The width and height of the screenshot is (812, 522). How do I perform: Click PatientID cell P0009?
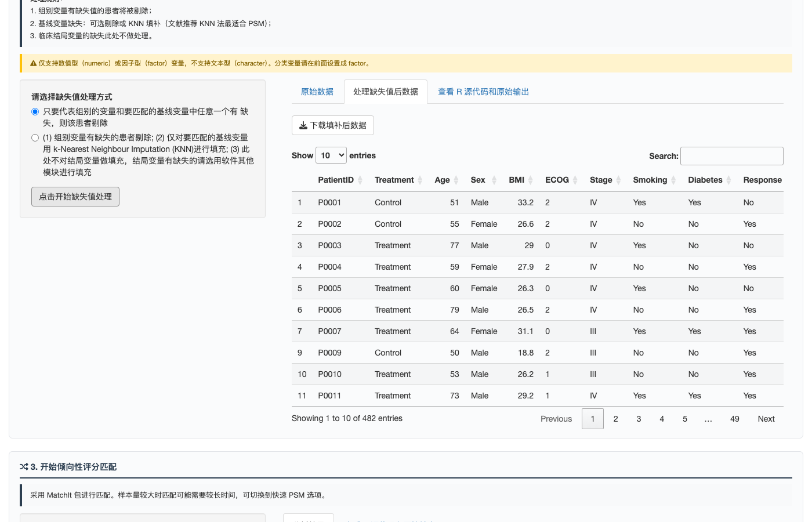(329, 353)
